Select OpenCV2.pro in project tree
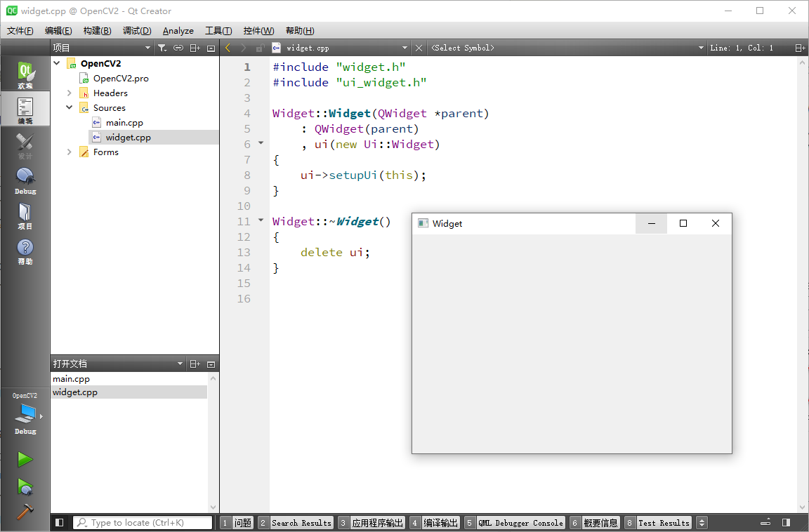The image size is (809, 532). coord(121,79)
